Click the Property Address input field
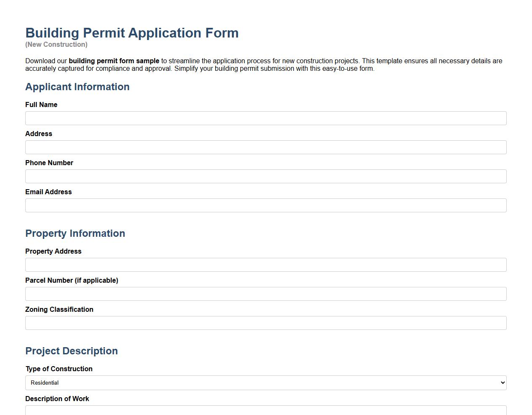Image resolution: width=532 pixels, height=415 pixels. pyautogui.click(x=266, y=265)
